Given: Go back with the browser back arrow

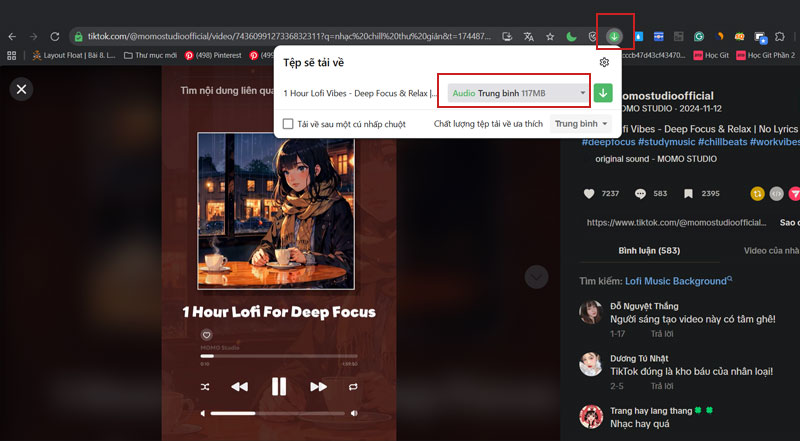Looking at the screenshot, I should (12, 36).
